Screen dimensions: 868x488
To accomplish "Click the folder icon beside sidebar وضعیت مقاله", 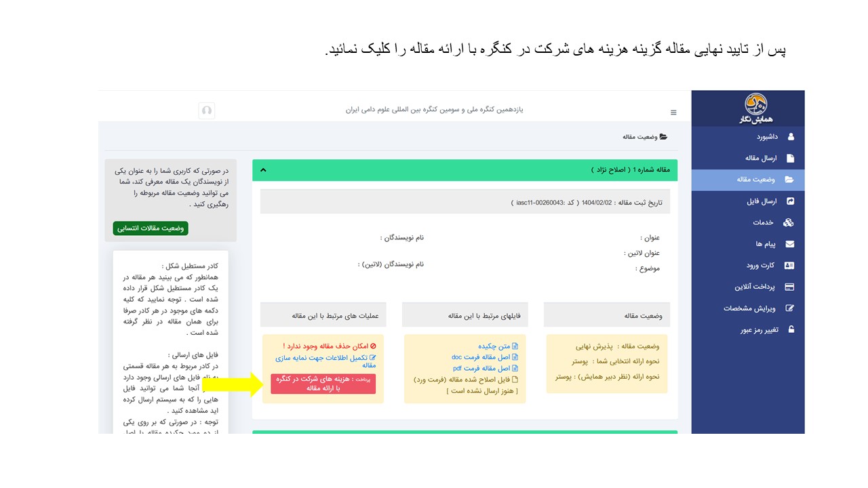I will [x=789, y=180].
